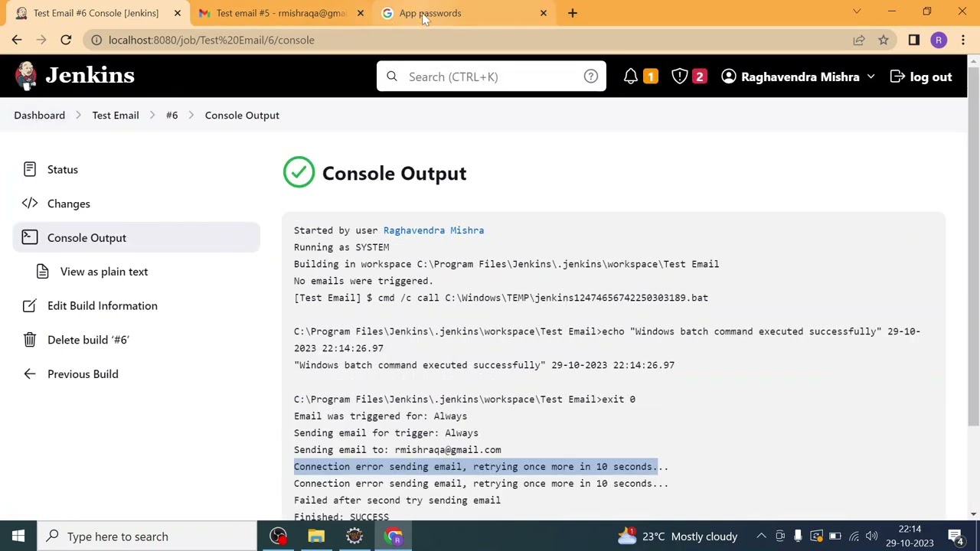The width and height of the screenshot is (980, 551).
Task: Go back using browser back arrow
Action: (x=17, y=40)
